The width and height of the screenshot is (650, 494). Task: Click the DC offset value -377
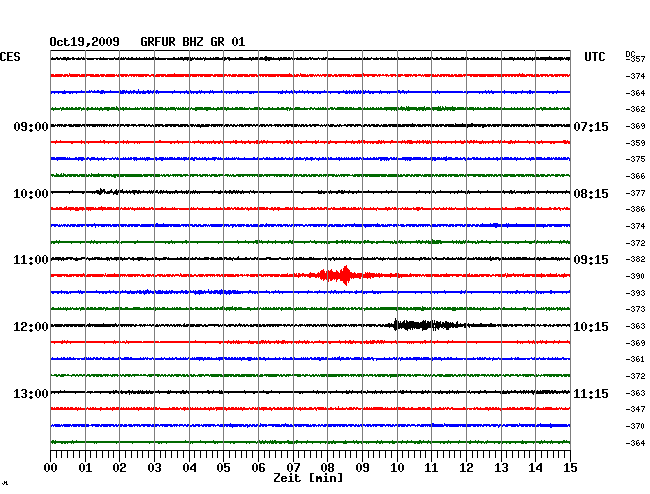pyautogui.click(x=635, y=193)
